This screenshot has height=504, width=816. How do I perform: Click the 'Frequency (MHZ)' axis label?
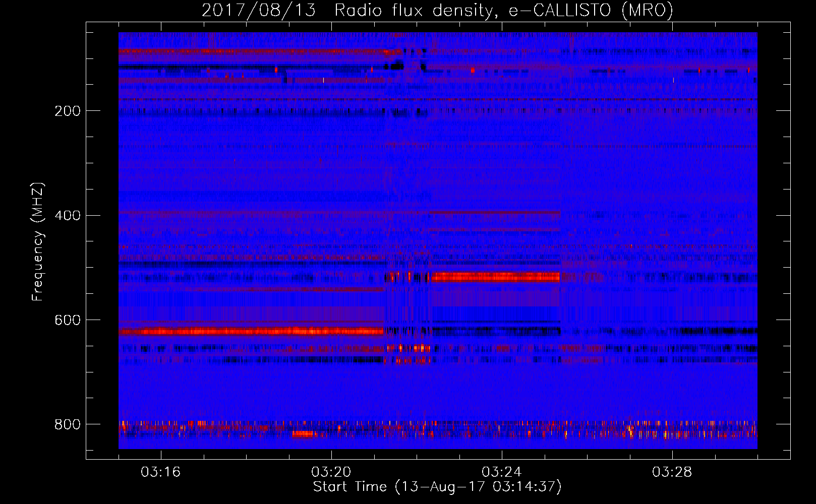pos(37,241)
